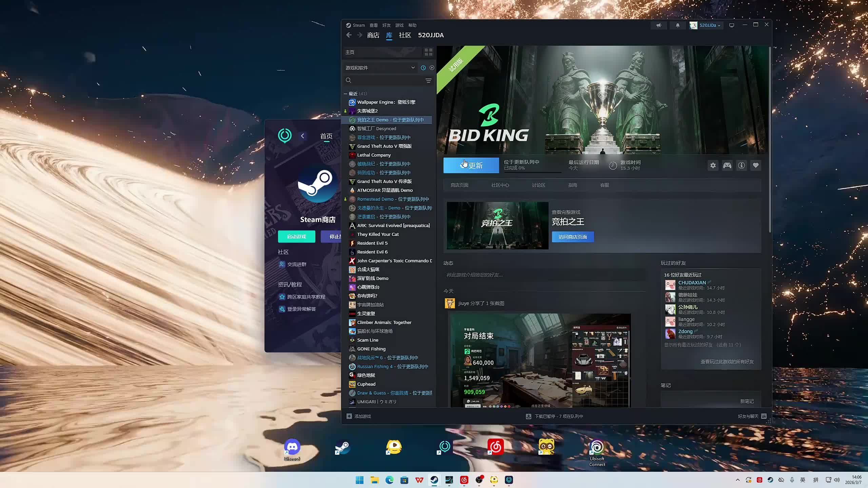Image resolution: width=868 pixels, height=488 pixels.
Task: Open the controller layout icon
Action: (x=727, y=165)
